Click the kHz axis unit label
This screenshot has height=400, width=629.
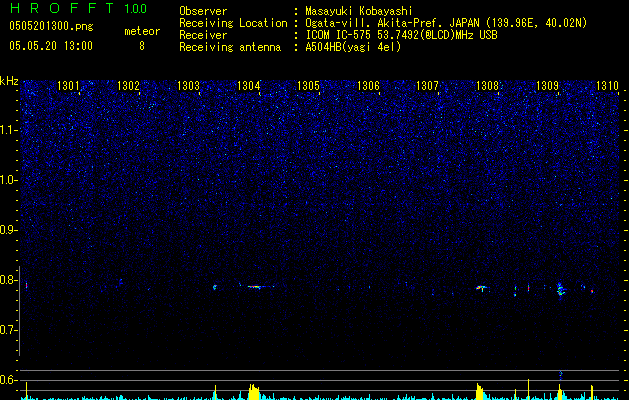(x=9, y=81)
